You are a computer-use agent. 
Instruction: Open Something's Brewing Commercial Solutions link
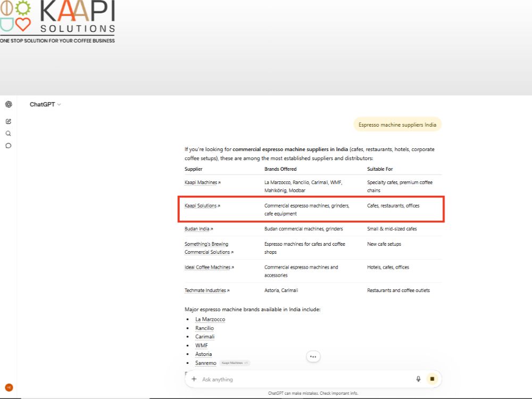[209, 248]
